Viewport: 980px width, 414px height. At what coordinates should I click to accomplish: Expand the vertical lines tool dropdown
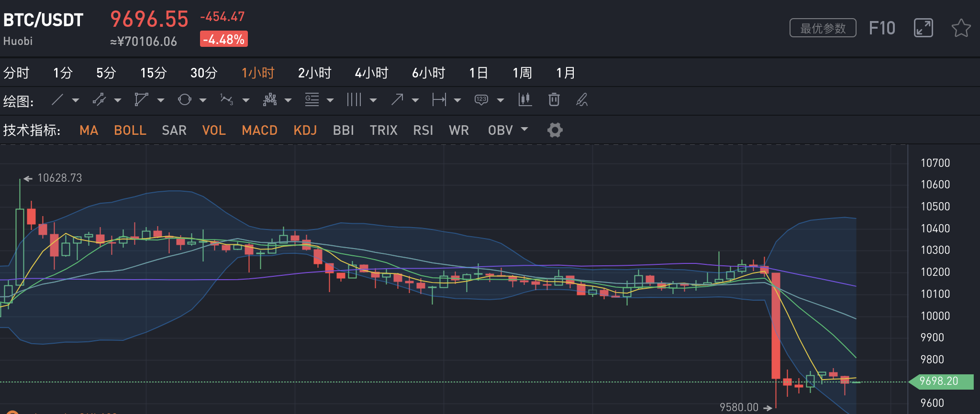point(373,100)
